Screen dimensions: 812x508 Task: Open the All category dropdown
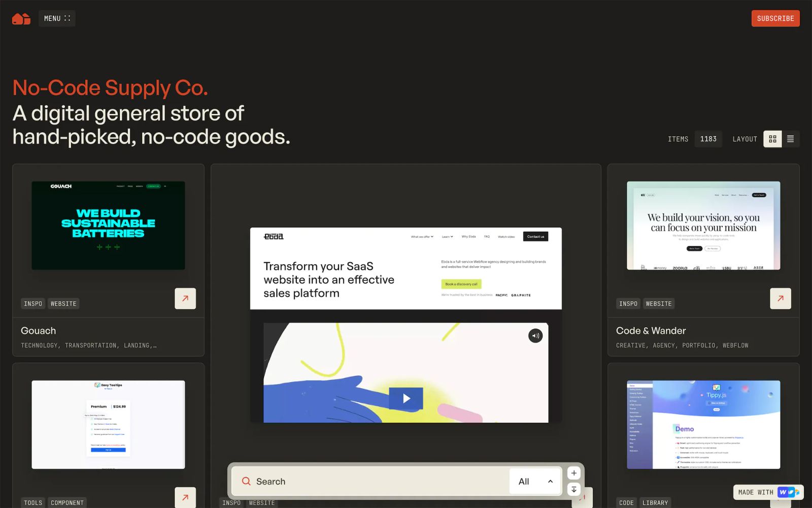point(535,481)
